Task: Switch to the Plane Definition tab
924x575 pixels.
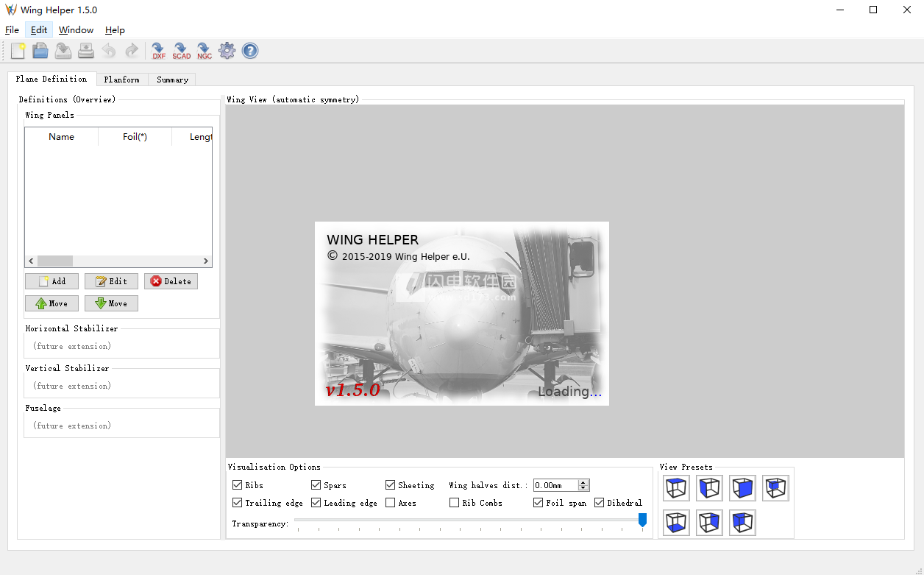Action: tap(51, 79)
